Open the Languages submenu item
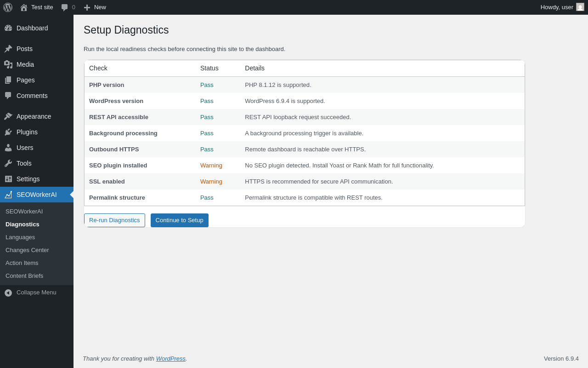This screenshot has height=368, width=588. 20,237
